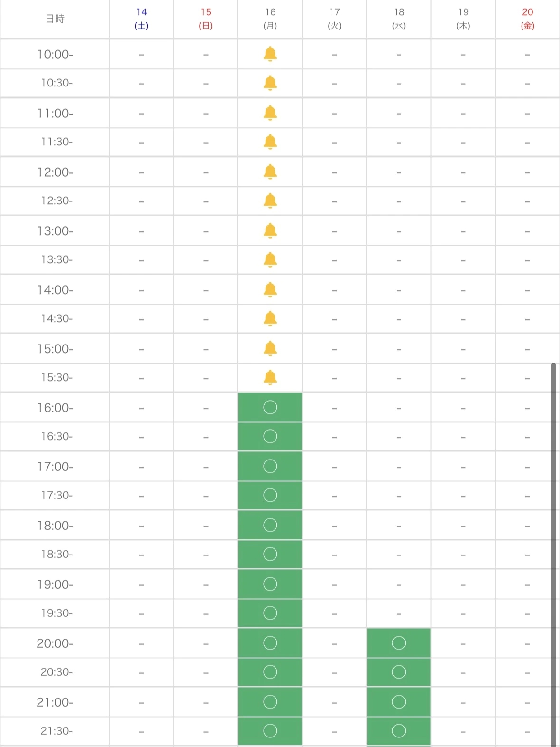This screenshot has height=747, width=560.
Task: Click the 13:30 waitlist bell icon
Action: coord(270,259)
